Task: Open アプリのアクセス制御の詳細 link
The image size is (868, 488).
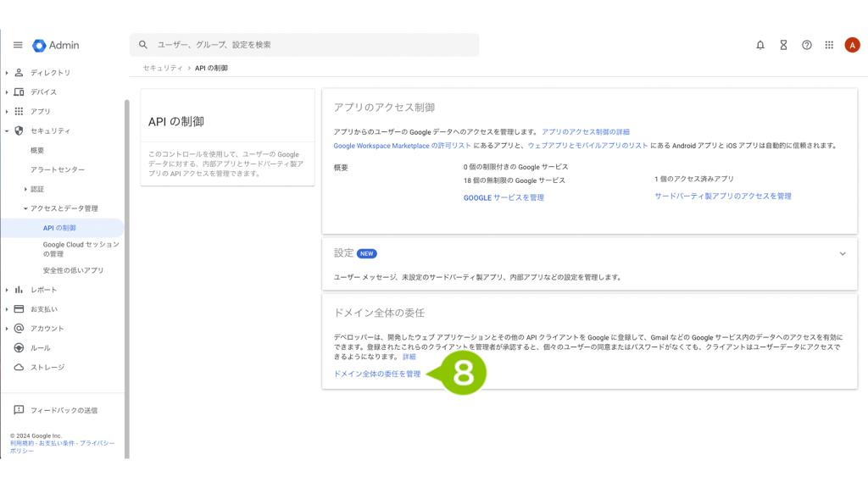Action: [586, 131]
